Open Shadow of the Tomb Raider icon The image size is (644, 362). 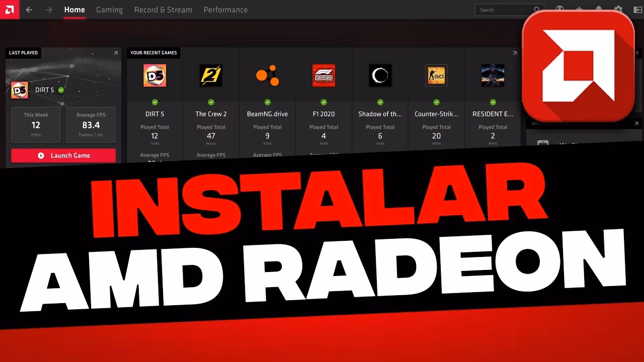380,75
